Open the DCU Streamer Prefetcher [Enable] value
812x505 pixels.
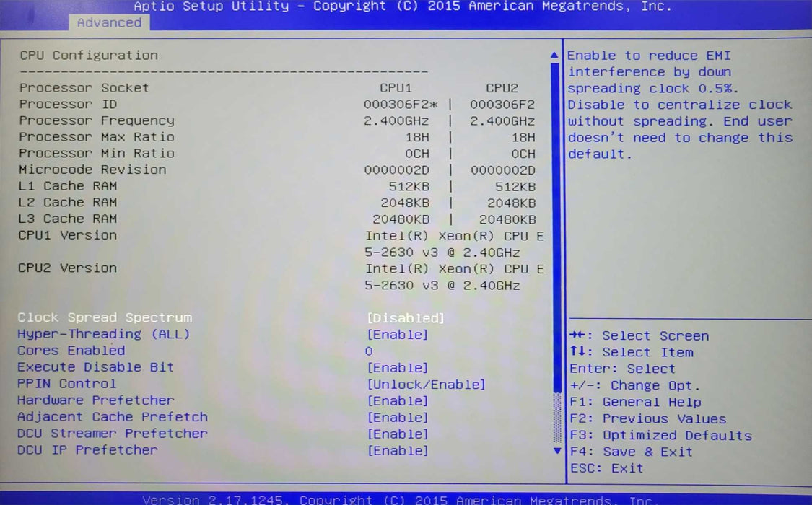point(398,434)
